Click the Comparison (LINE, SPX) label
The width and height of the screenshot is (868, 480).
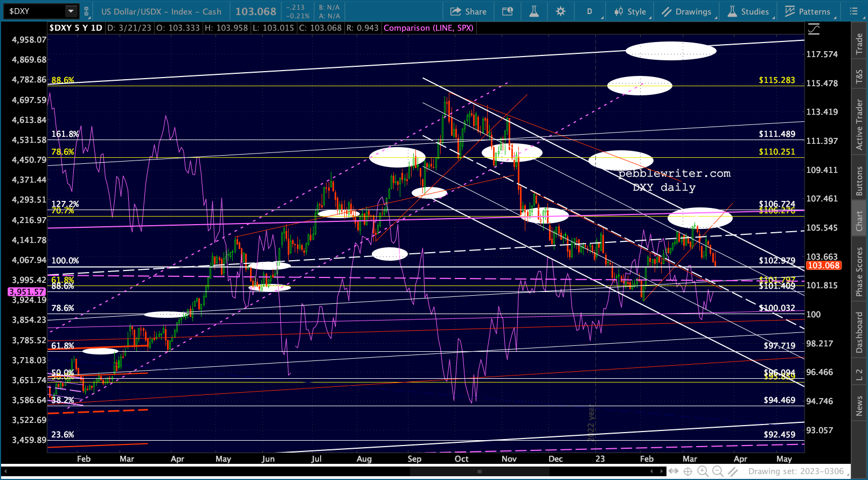click(428, 28)
